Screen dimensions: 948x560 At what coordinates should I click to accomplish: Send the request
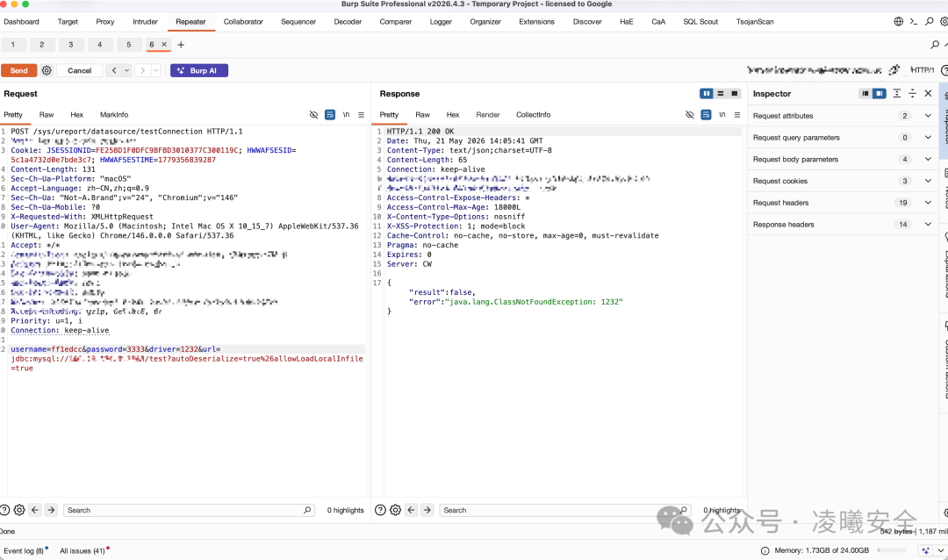click(18, 70)
